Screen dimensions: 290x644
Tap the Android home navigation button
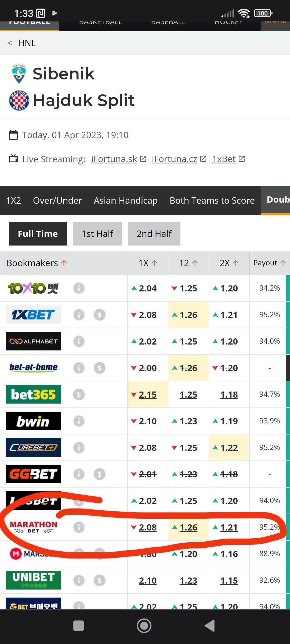coord(144,626)
